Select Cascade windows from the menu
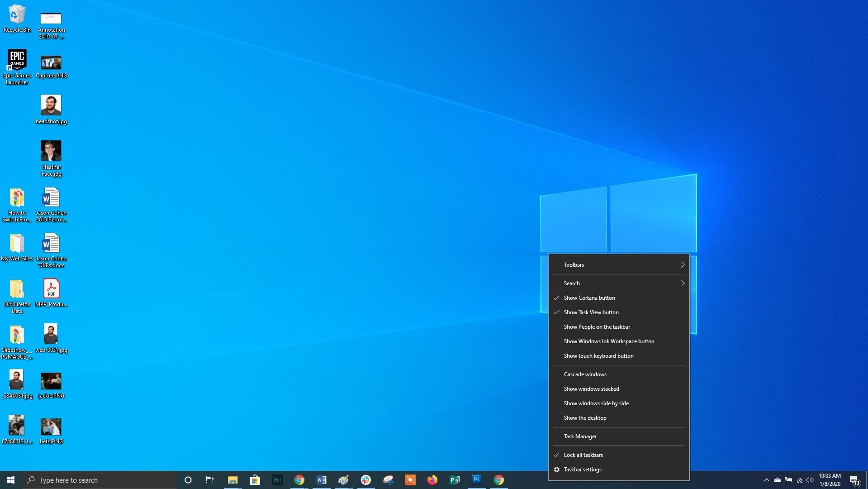Viewport: 868px width, 489px height. click(585, 374)
